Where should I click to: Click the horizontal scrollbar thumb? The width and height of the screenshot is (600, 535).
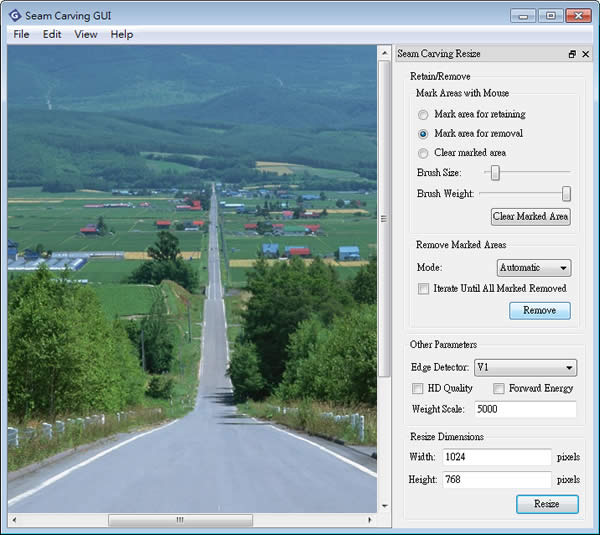[180, 520]
